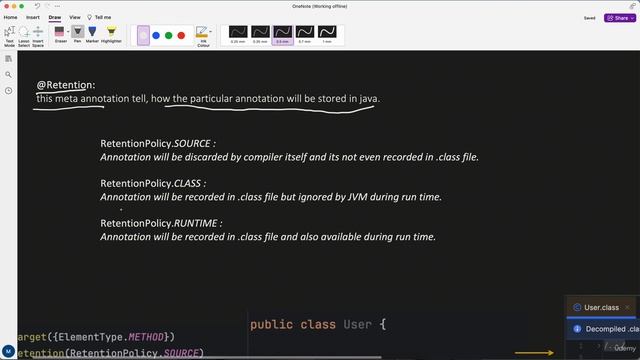Image resolution: width=640 pixels, height=360 pixels.
Task: Close the User.class tab
Action: 627,307
